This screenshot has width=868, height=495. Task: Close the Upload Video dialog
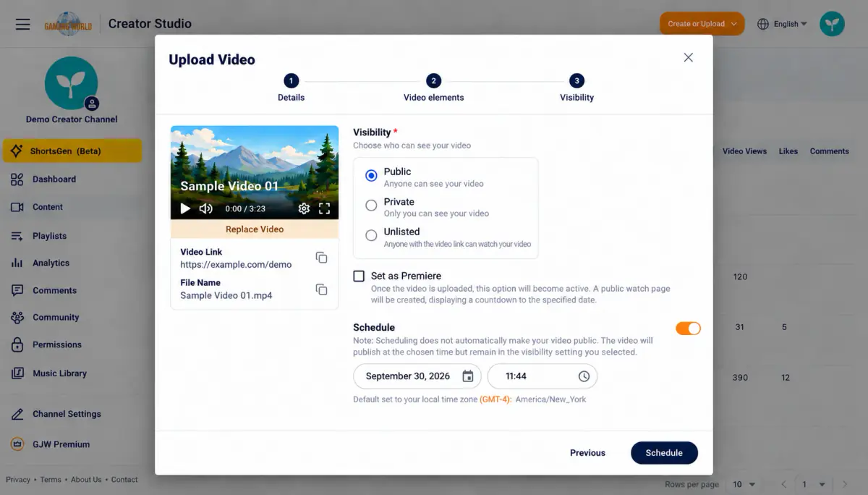pyautogui.click(x=689, y=58)
